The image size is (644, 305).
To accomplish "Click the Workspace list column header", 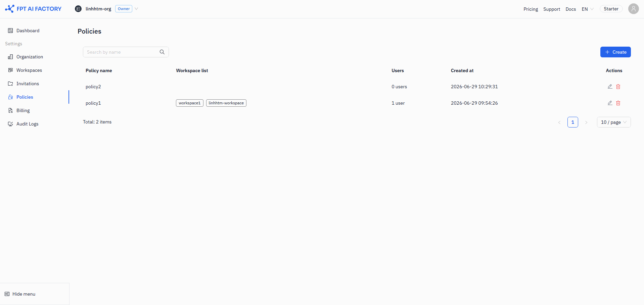I will click(x=192, y=70).
